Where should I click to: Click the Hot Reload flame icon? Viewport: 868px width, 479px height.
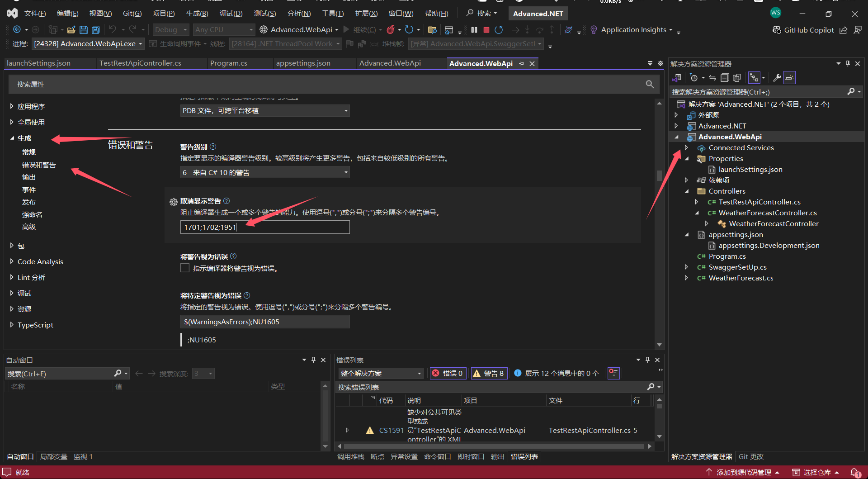391,30
